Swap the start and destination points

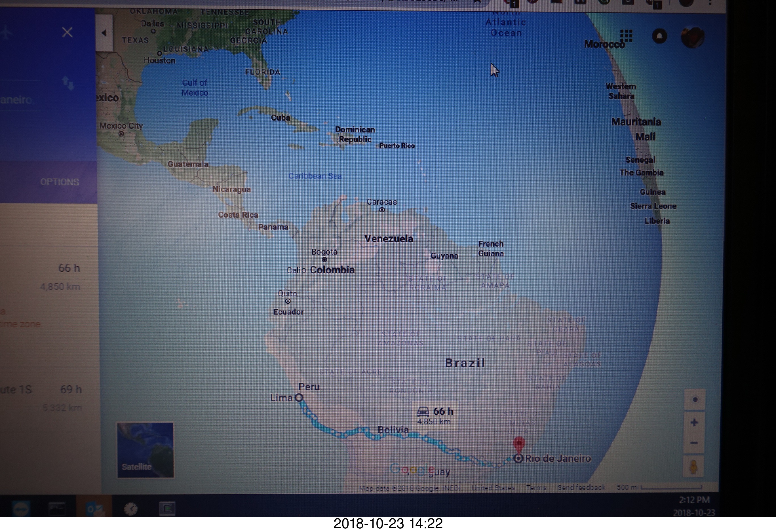[x=68, y=83]
